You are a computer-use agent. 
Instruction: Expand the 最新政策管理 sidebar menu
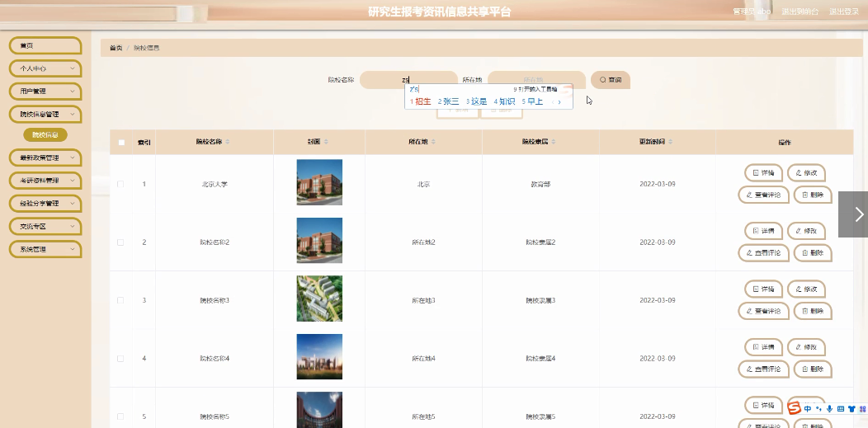[x=45, y=158]
